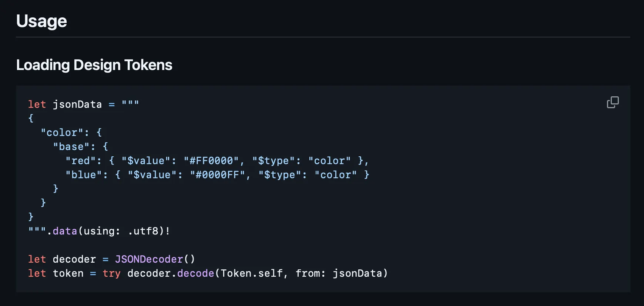Viewport: 644px width, 306px height.
Task: Click the "base" key in the JSON
Action: [x=71, y=147]
